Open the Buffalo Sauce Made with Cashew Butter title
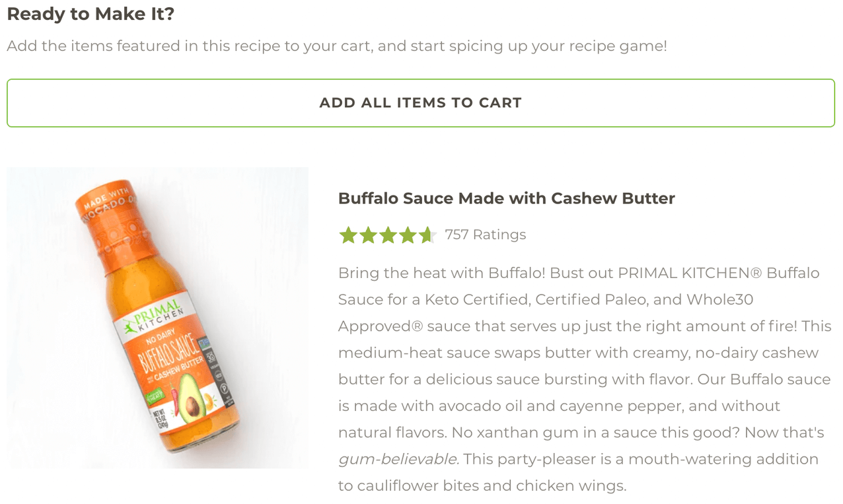The height and width of the screenshot is (504, 843). point(506,198)
